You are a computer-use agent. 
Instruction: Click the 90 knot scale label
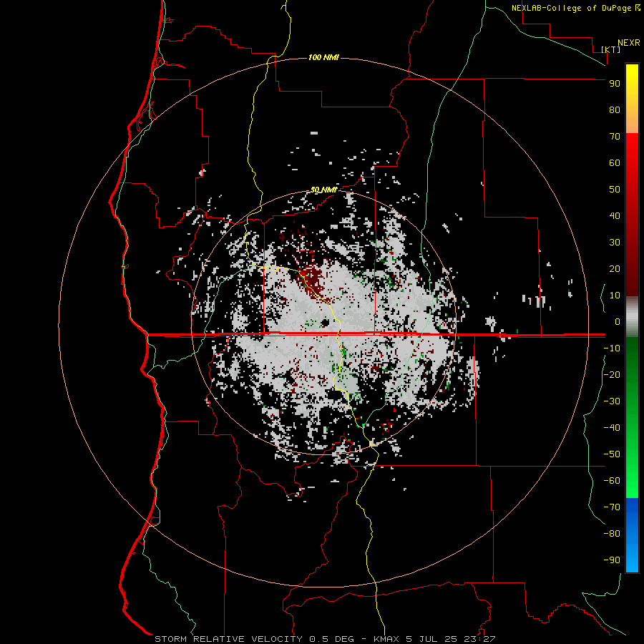(615, 84)
